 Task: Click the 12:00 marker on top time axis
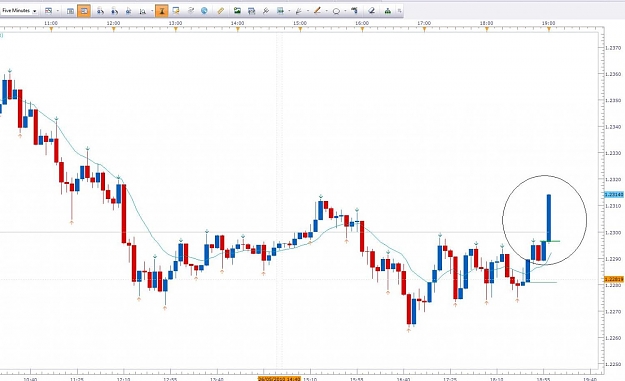click(113, 24)
